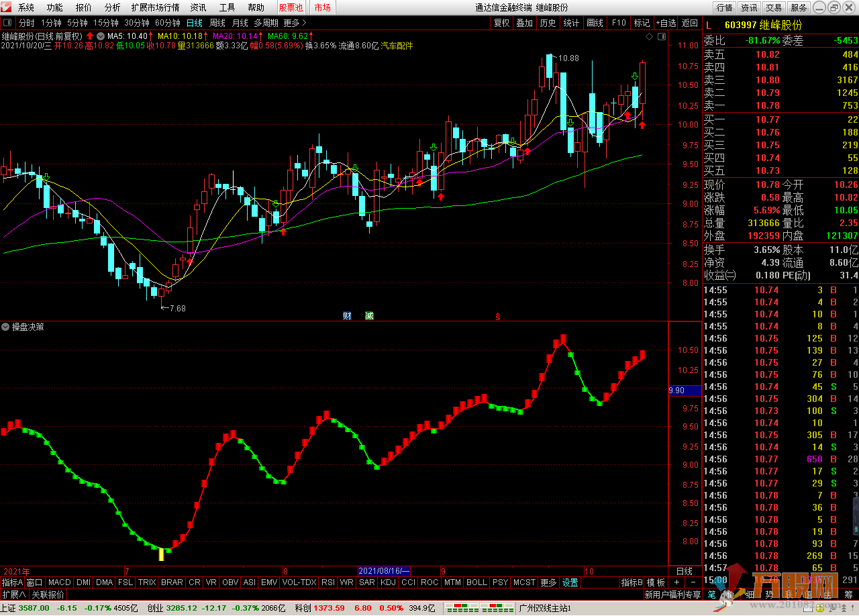Click the 10.88 high price label
This screenshot has height=616, width=859.
coord(568,58)
